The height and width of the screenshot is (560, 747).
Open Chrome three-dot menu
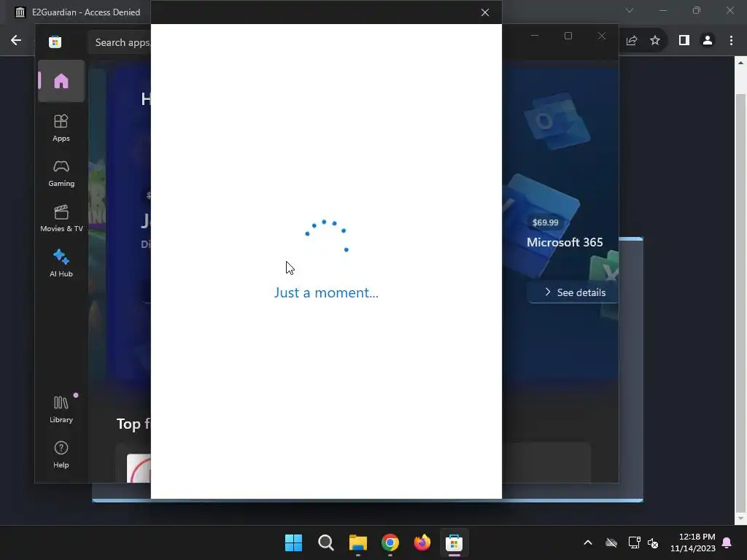(x=731, y=41)
